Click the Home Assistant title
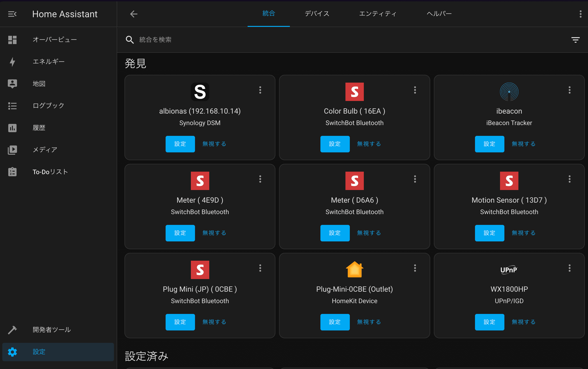Viewport: 588px width, 369px height. click(65, 14)
